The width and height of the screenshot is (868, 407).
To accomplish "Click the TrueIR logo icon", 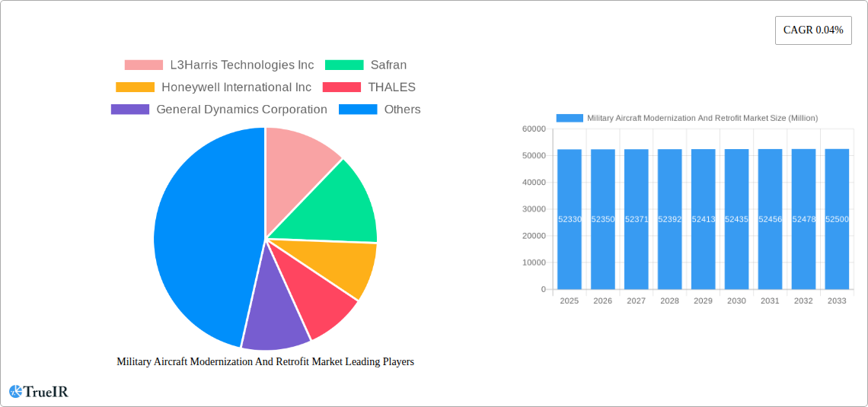I will click(15, 392).
